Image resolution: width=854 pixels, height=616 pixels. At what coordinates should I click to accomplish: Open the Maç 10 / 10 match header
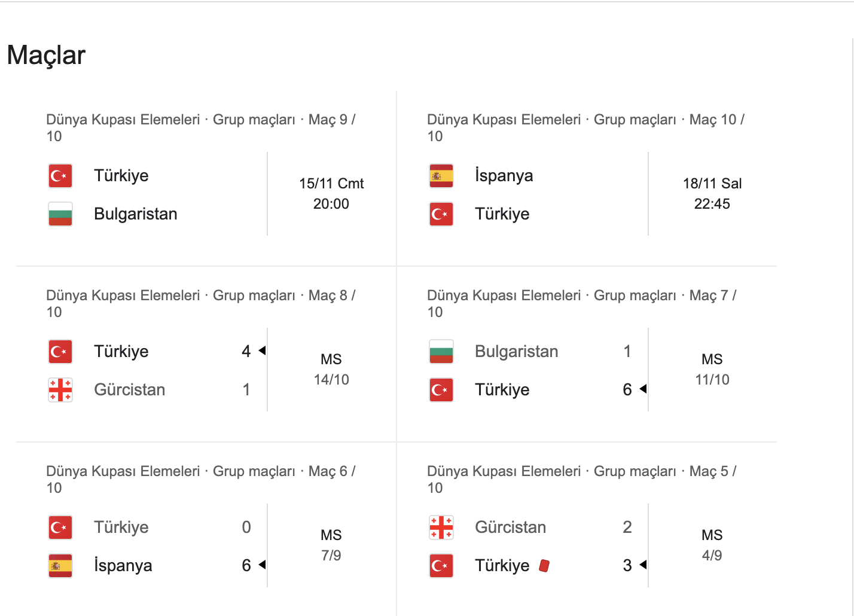(x=585, y=127)
